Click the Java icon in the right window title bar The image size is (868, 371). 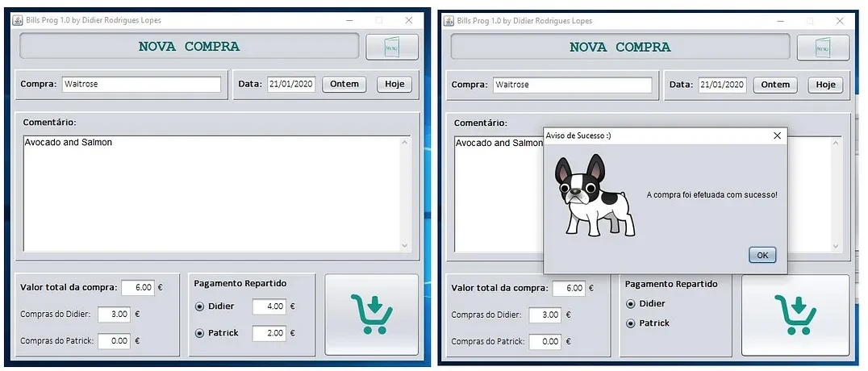[x=448, y=20]
